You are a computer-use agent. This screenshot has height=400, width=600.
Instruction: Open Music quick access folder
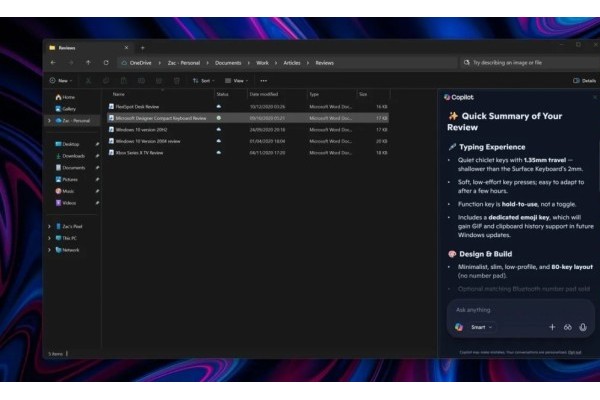pyautogui.click(x=65, y=191)
